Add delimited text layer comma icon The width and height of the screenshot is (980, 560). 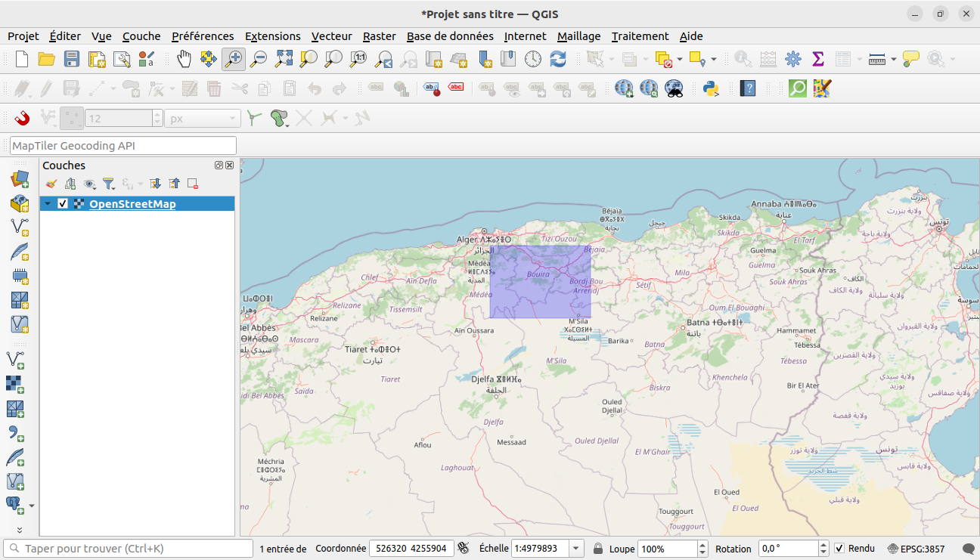coord(14,433)
